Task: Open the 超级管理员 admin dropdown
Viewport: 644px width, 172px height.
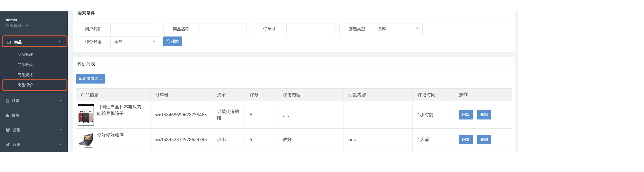Action: (x=17, y=26)
